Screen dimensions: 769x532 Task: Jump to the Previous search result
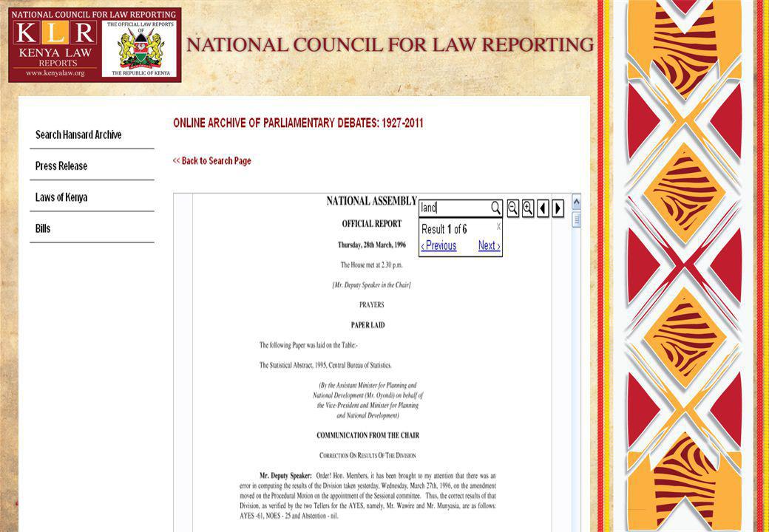[x=439, y=246]
